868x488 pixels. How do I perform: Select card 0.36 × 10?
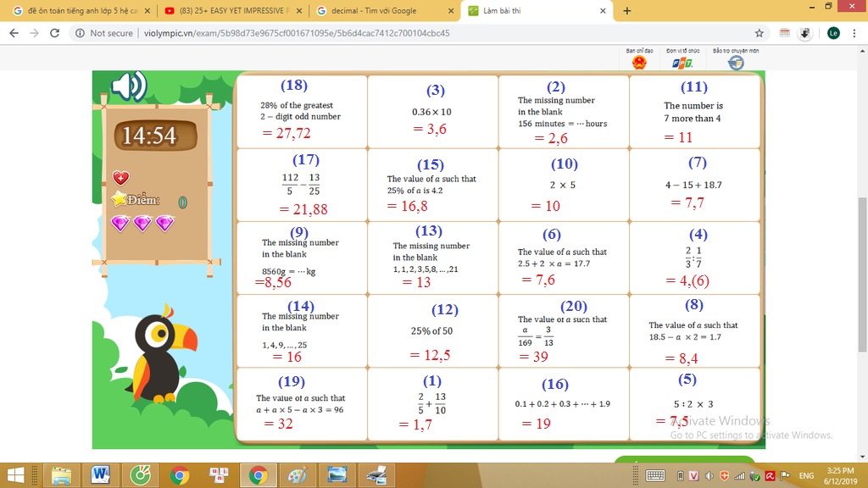pos(432,112)
